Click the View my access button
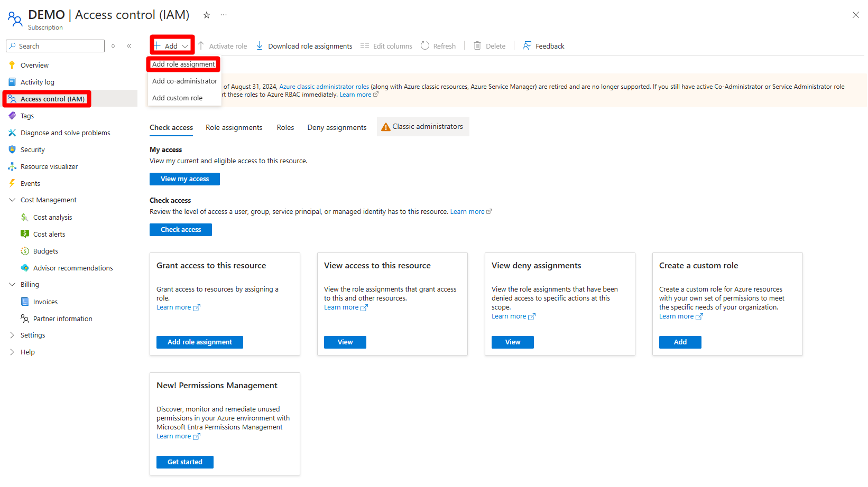 [x=184, y=179]
